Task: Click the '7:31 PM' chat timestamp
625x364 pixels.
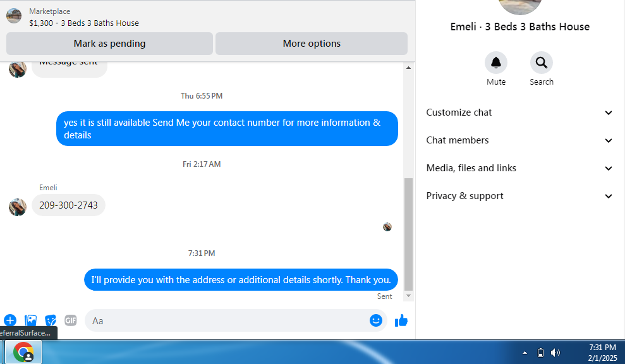Action: (202, 253)
